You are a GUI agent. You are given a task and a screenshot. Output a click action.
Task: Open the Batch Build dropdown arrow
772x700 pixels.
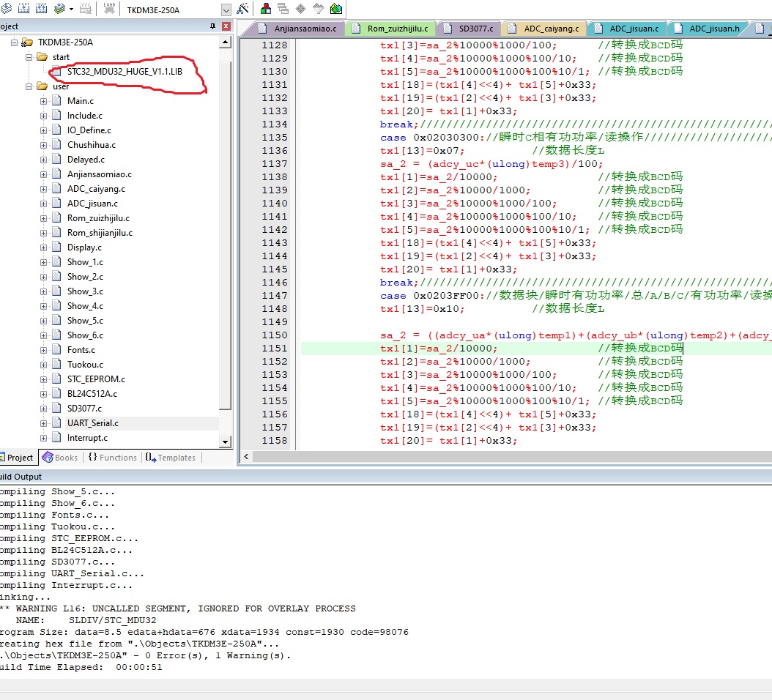71,9
